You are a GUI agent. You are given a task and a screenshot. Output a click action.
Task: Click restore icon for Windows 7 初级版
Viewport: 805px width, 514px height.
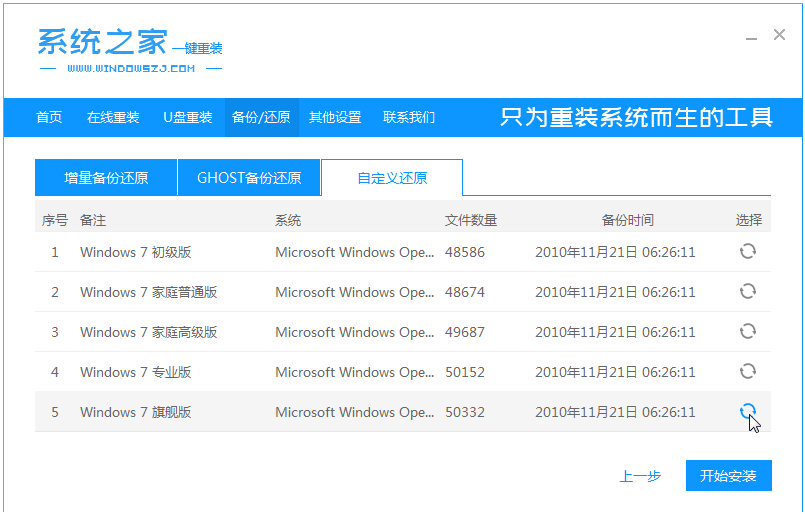(747, 252)
